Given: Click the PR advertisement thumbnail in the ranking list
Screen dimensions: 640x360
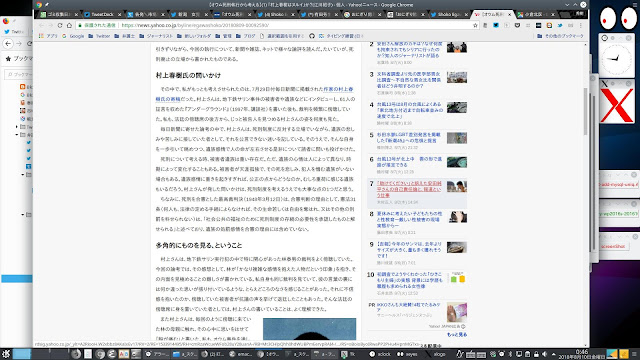Looking at the screenshot, I should point(457,312).
